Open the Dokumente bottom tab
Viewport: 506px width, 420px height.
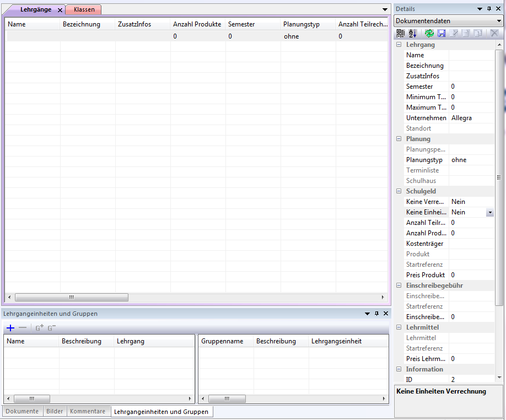click(x=22, y=411)
